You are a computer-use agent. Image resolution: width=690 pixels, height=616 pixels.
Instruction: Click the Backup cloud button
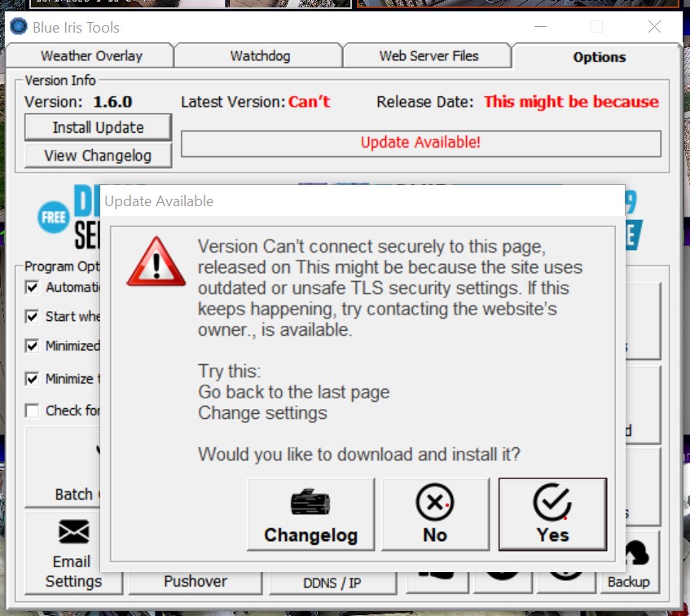click(x=629, y=563)
